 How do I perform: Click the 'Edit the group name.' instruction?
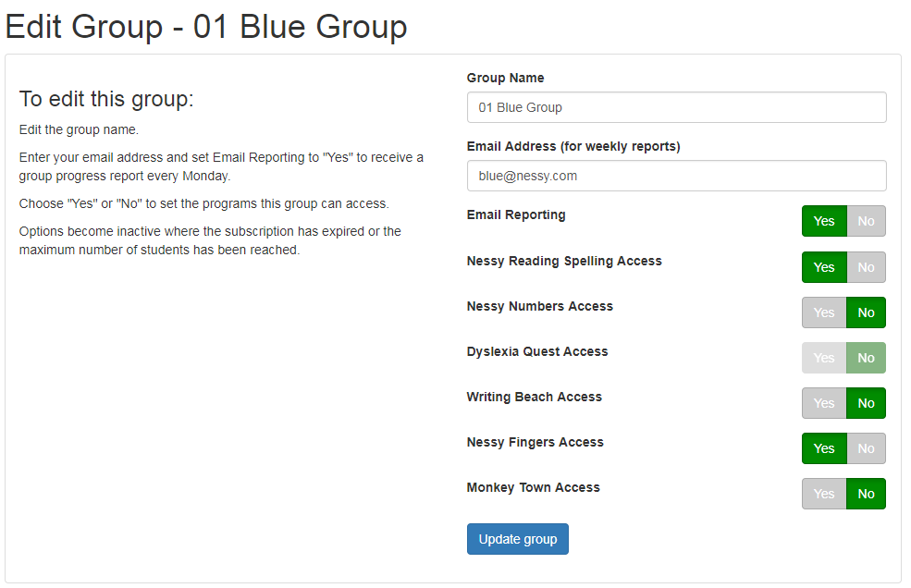point(79,129)
